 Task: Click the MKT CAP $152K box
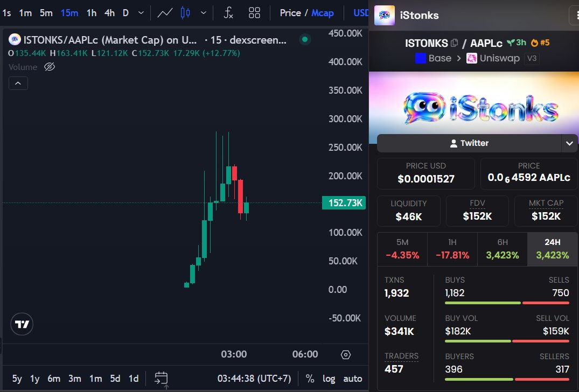pyautogui.click(x=546, y=211)
